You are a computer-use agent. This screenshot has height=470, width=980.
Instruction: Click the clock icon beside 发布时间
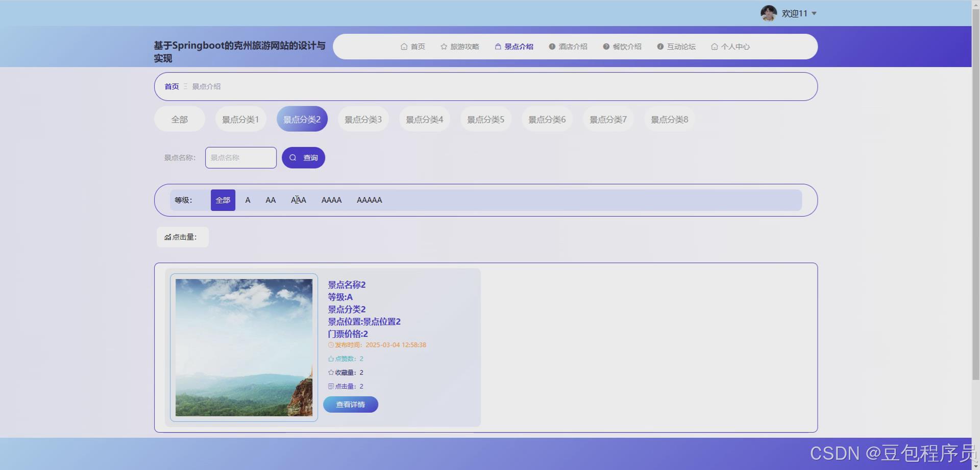[331, 345]
